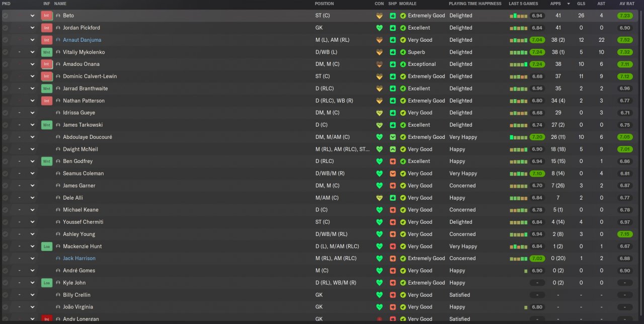This screenshot has height=324, width=644.
Task: Open the selection dropdown chevron for André Gomes
Action: click(x=32, y=271)
